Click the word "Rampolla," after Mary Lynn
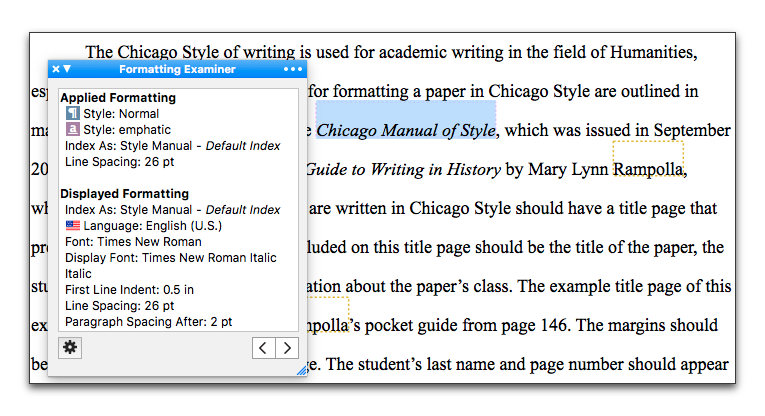 click(650, 169)
